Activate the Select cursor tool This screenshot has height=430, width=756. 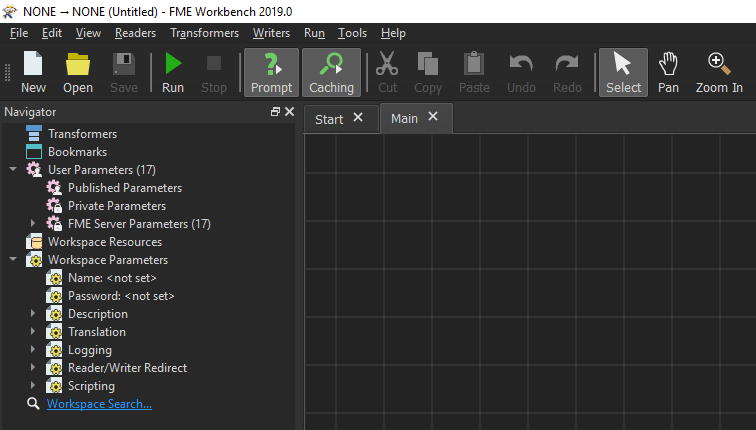(623, 72)
